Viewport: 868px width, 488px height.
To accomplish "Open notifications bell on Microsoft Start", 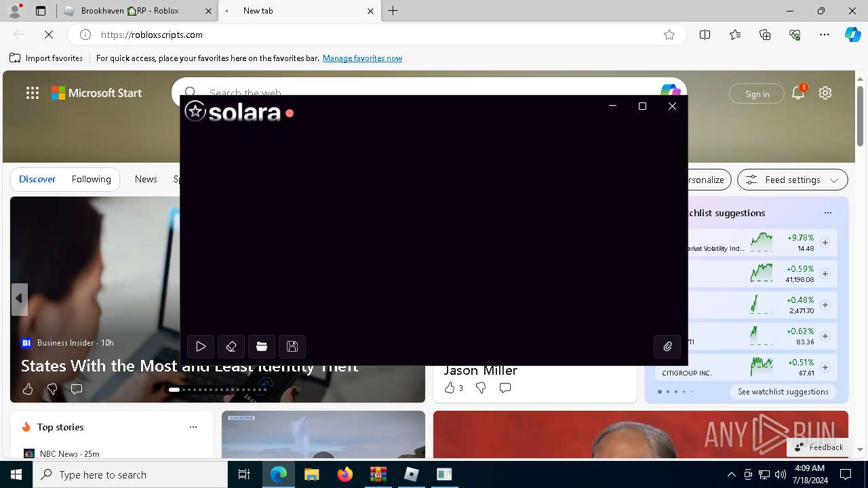I will pos(798,93).
